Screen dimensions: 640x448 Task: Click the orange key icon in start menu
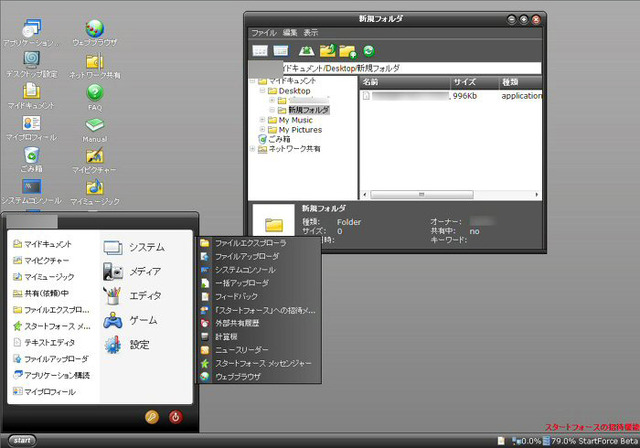point(152,417)
